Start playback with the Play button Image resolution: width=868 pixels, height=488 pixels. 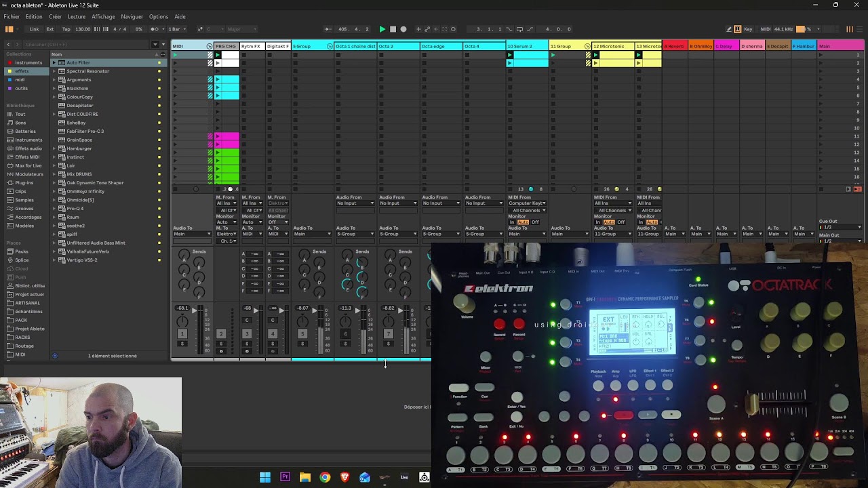click(x=382, y=29)
